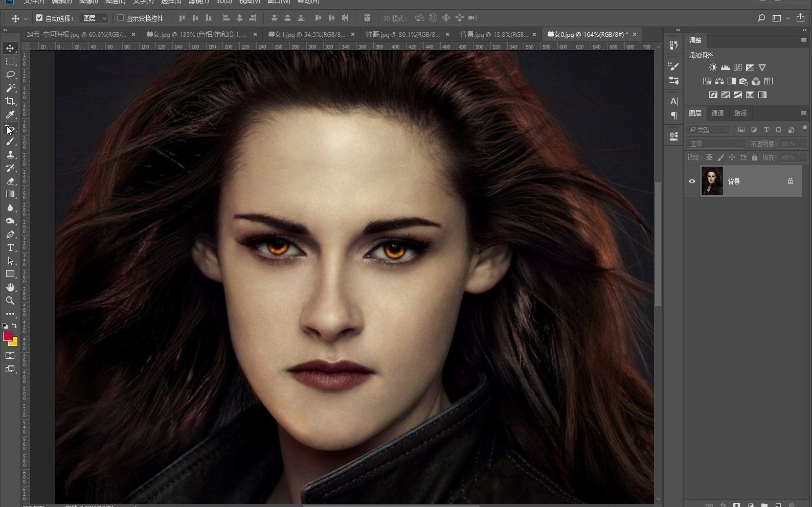The width and height of the screenshot is (812, 507).
Task: Add a Brightness/Contrast adjustment
Action: tap(713, 67)
